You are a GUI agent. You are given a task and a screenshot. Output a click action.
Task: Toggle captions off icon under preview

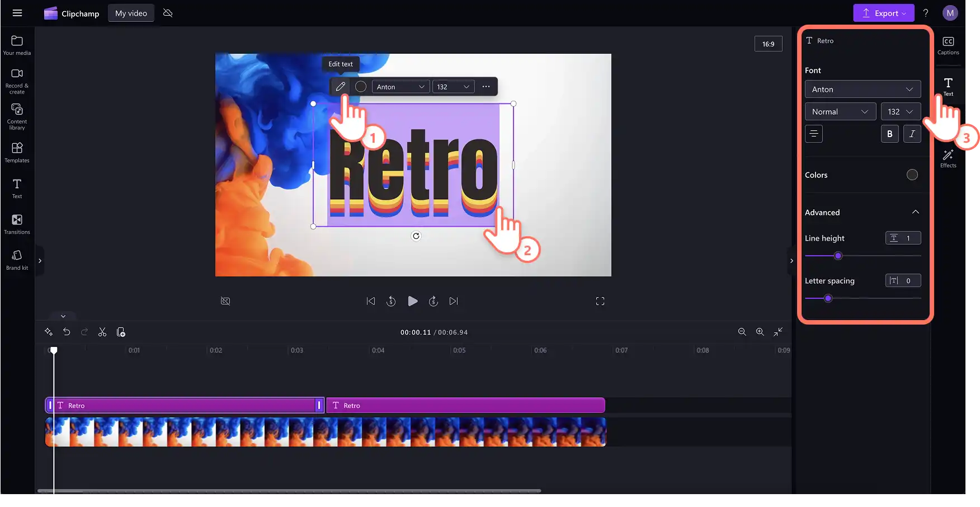point(225,301)
